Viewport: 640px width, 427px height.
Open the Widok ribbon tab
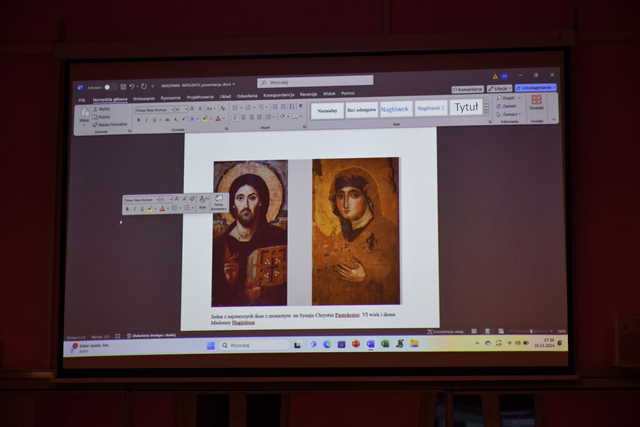coord(329,94)
